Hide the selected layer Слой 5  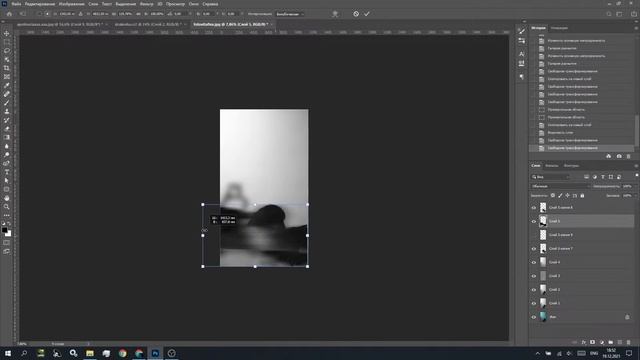click(x=533, y=221)
